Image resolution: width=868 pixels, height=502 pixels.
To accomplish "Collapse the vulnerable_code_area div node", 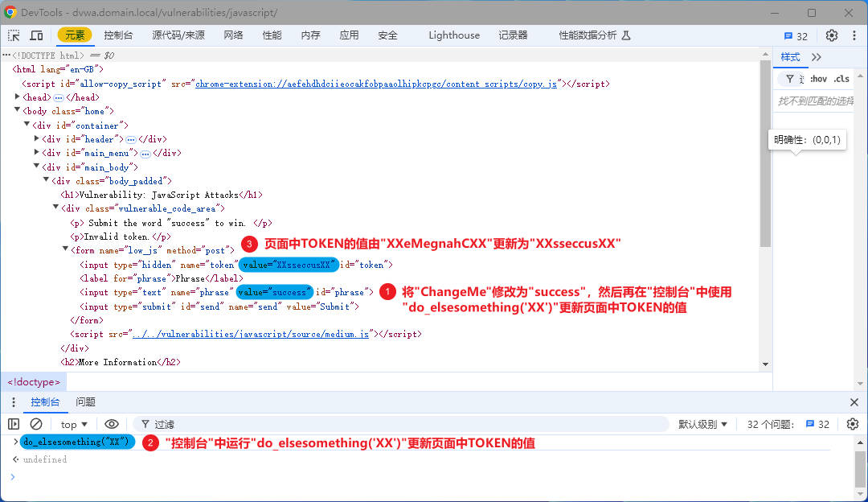I will [x=56, y=208].
